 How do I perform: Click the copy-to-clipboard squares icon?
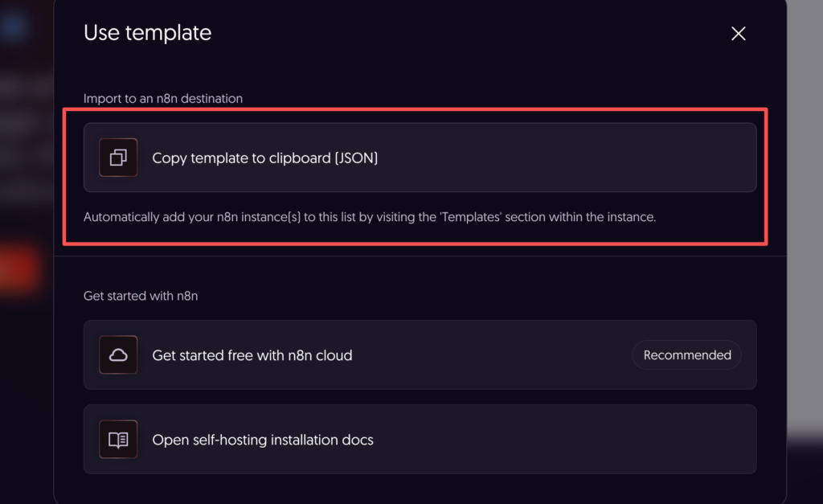point(118,158)
